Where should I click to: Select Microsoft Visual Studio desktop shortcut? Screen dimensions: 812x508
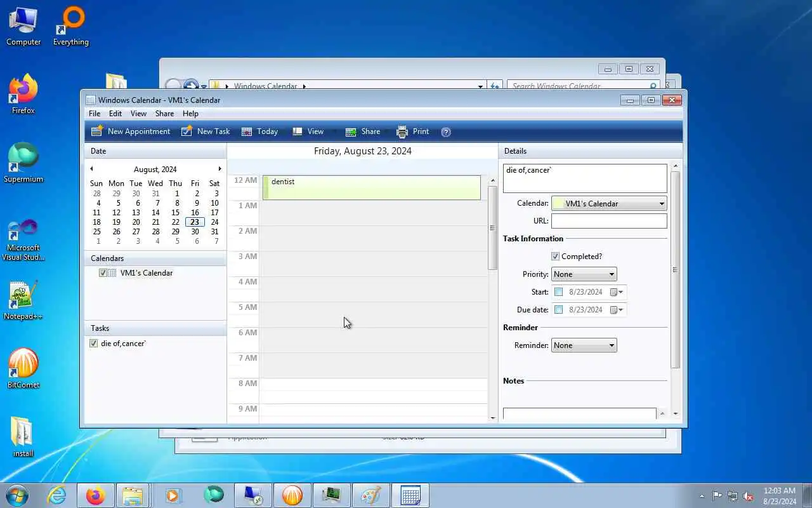pos(23,240)
